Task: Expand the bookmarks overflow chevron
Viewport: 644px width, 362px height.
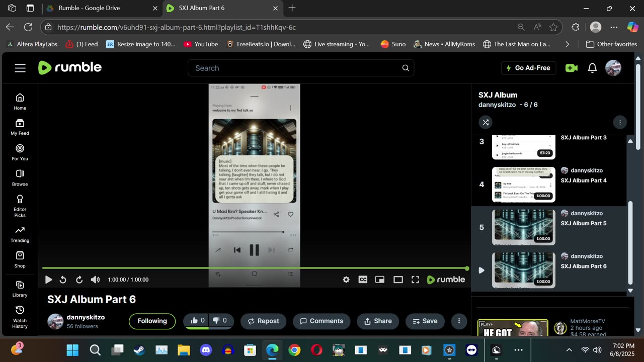Action: pos(567,44)
